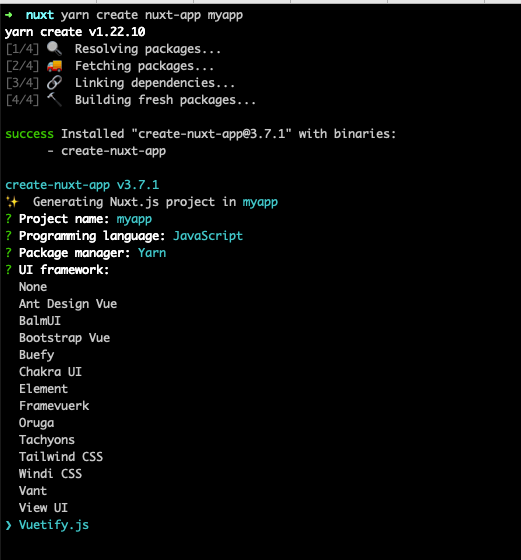521x560 pixels.
Task: Click the chain link icon beside Linking dependencies
Action: (54, 83)
